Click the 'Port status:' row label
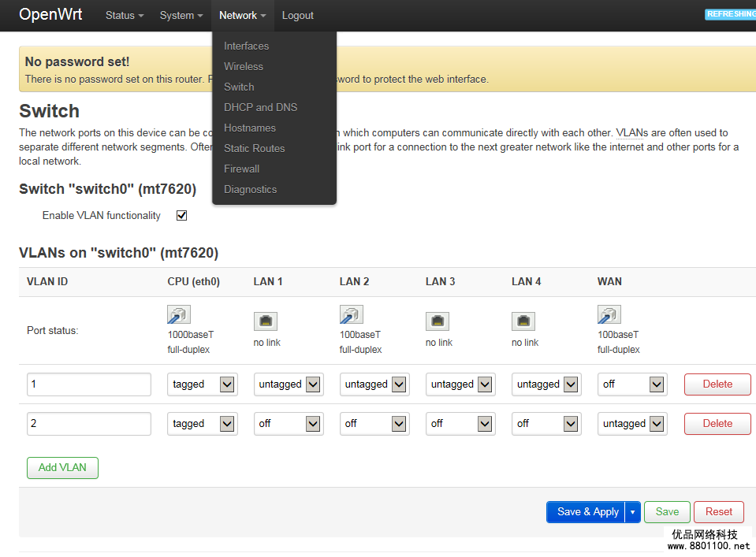The image size is (756, 557). (53, 331)
